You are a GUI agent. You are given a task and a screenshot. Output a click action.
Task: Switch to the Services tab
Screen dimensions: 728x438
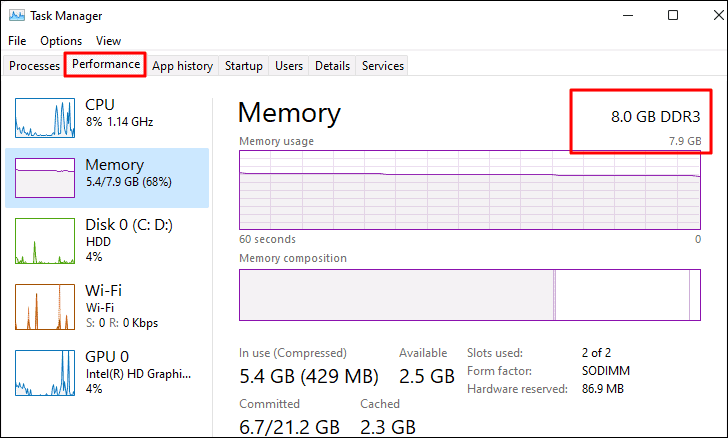tap(383, 65)
